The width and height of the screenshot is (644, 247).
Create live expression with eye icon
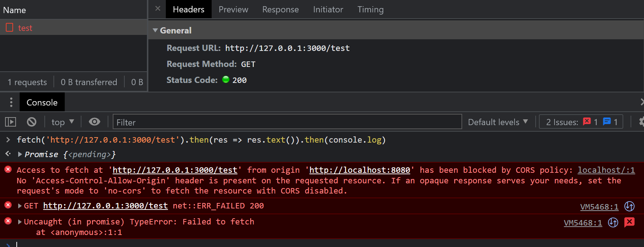(95, 122)
